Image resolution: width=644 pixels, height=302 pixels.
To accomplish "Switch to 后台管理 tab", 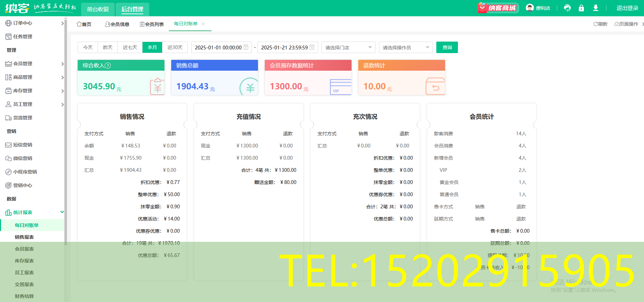I will pyautogui.click(x=132, y=9).
